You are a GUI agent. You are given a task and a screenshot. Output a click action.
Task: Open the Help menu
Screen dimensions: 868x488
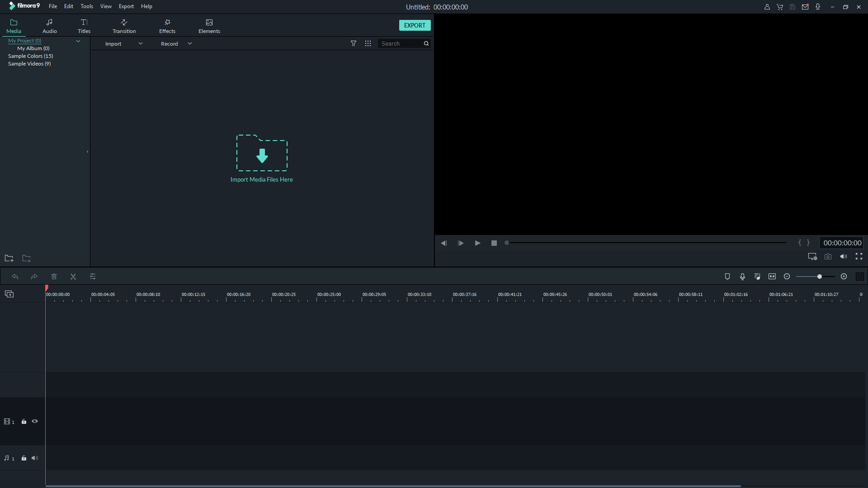(x=146, y=6)
